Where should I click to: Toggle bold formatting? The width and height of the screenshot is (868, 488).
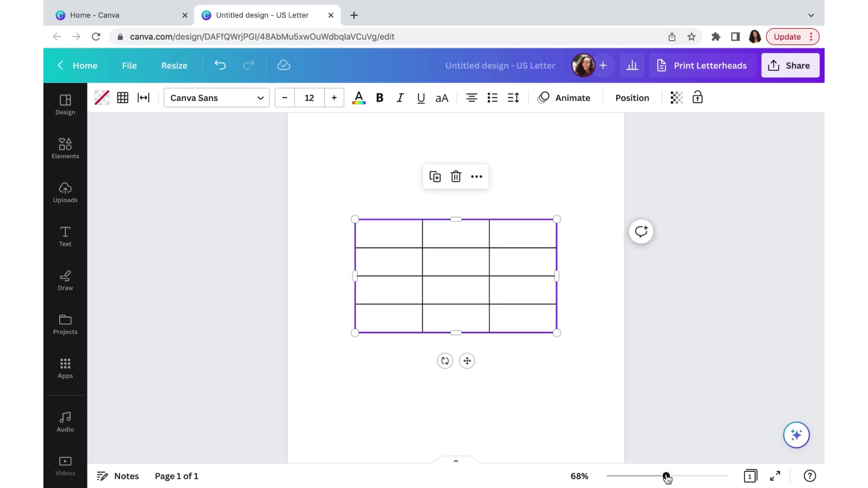click(379, 98)
